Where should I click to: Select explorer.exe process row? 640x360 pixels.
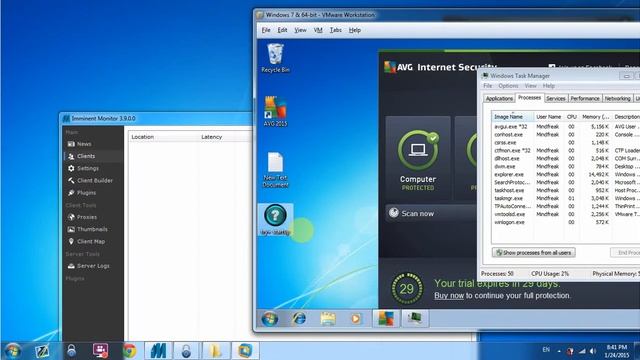[x=565, y=174]
